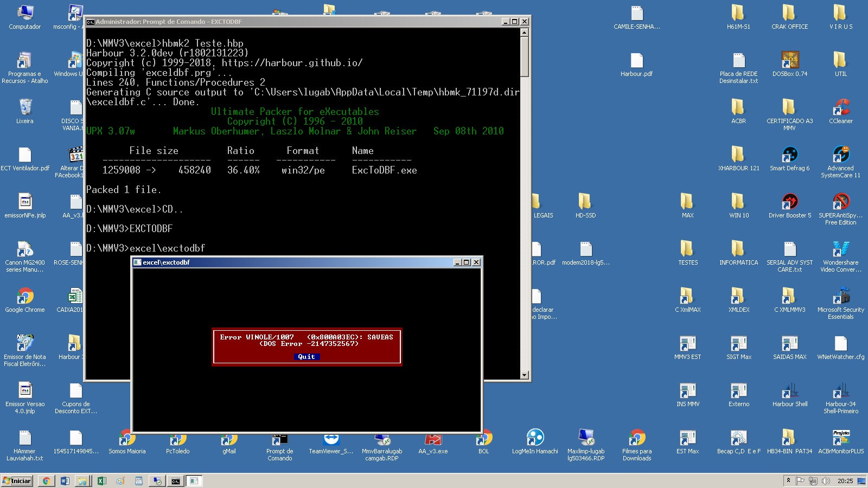Show hidden system tray icons

[x=788, y=480]
